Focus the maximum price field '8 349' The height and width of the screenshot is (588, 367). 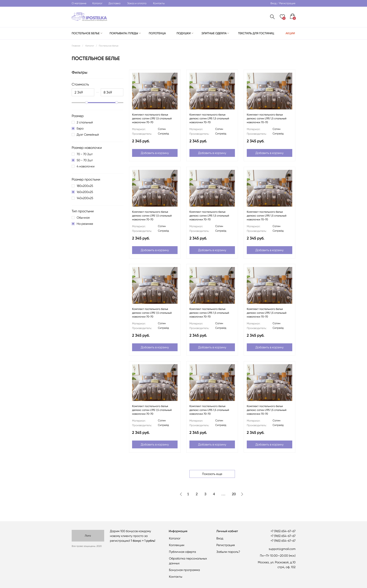[x=112, y=92]
